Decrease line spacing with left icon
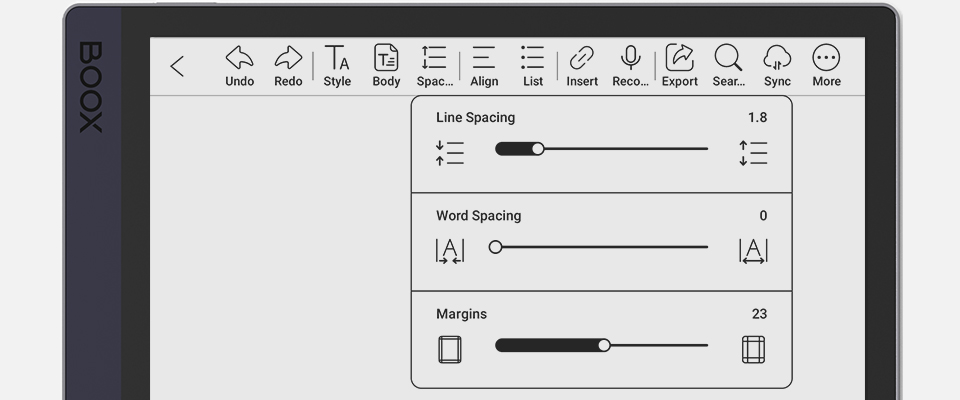This screenshot has width=960, height=400. (450, 153)
